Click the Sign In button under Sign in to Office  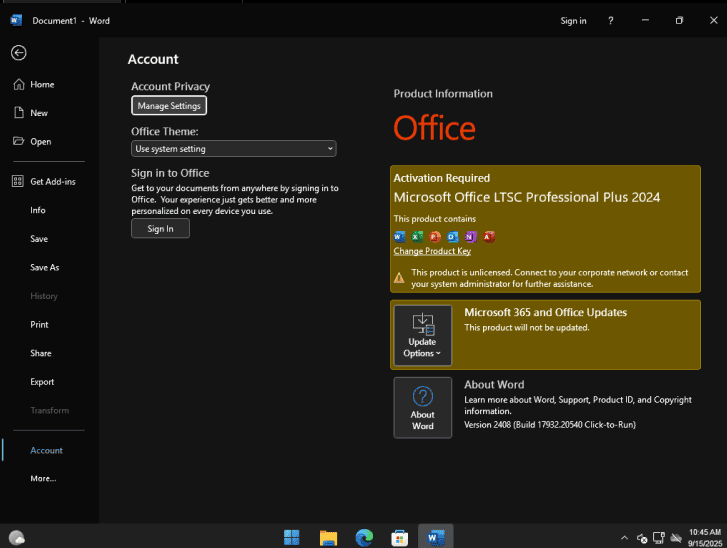[x=160, y=229]
